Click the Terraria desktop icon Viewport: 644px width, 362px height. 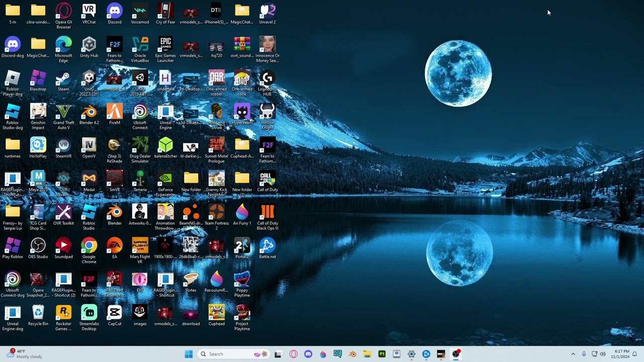click(x=140, y=182)
